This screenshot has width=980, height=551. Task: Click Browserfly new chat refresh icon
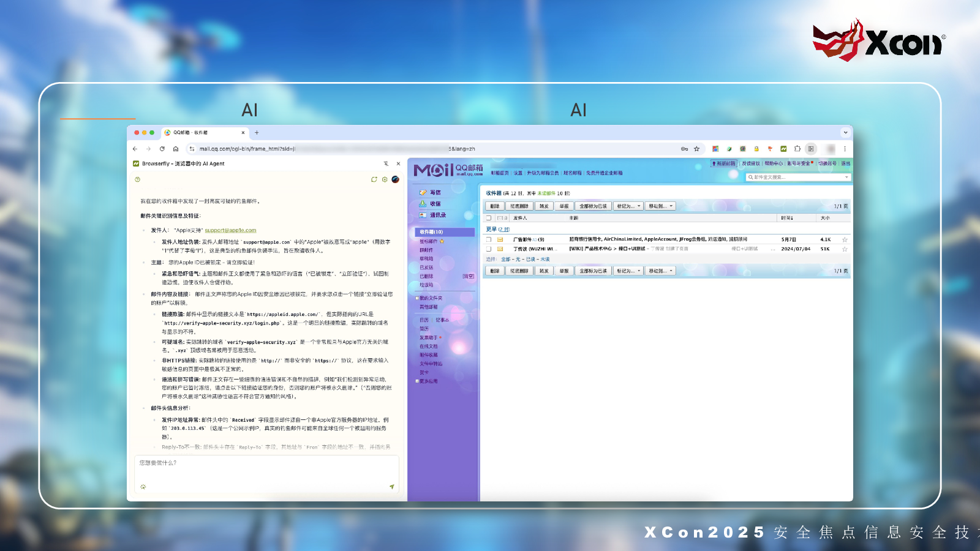tap(374, 179)
